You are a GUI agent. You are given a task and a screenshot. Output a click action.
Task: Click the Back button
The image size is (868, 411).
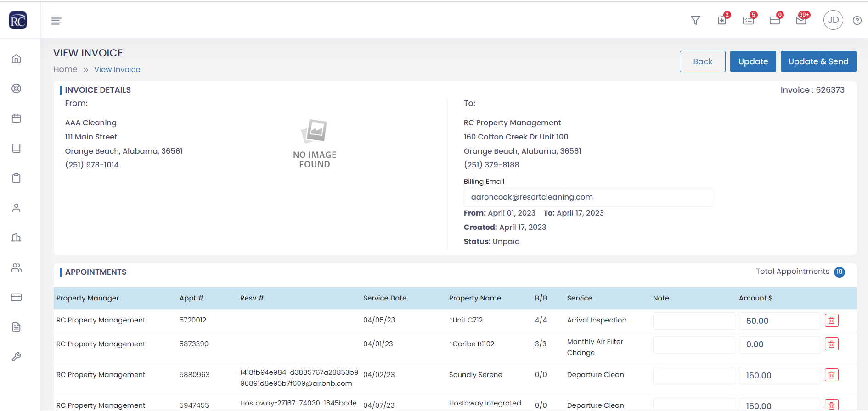tap(703, 61)
